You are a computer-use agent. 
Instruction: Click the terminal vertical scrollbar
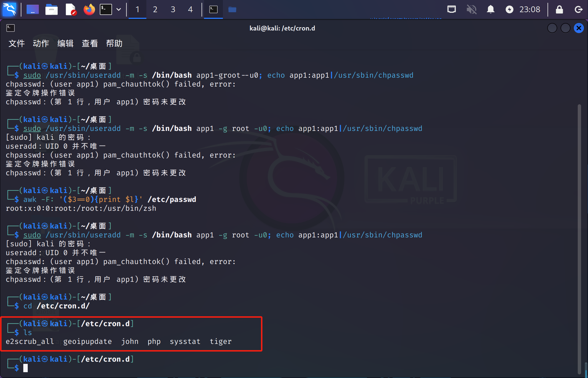(579, 239)
